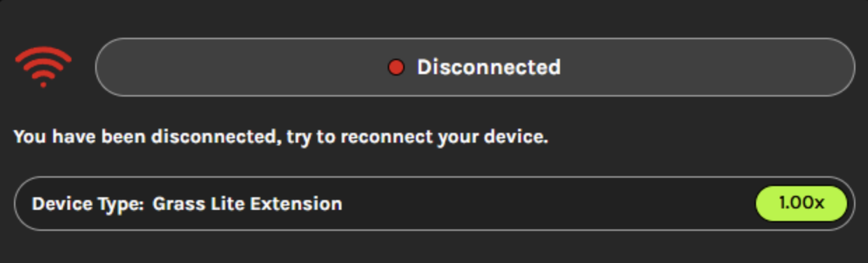Select the network boost 1.00x indicator
The image size is (868, 263).
[x=801, y=204]
